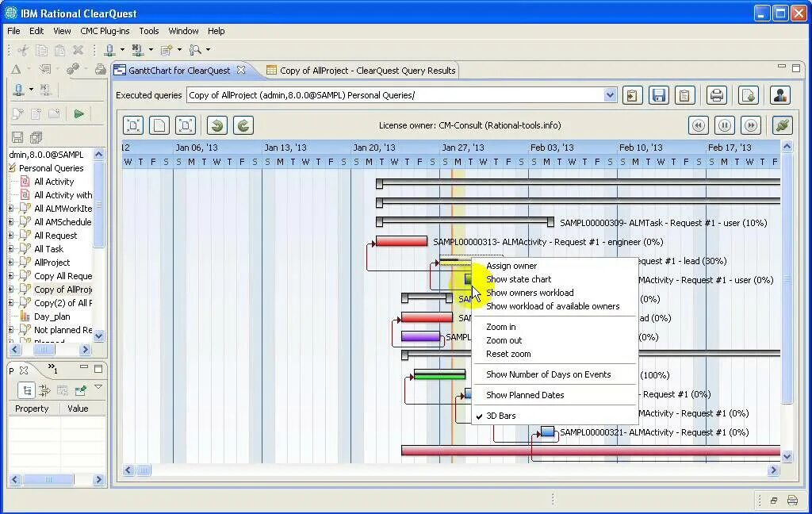Toggle the 3D Bars menu option

(554, 416)
